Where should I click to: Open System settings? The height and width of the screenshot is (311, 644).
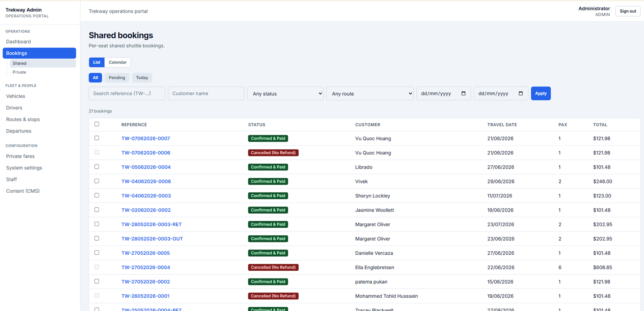pos(39,168)
